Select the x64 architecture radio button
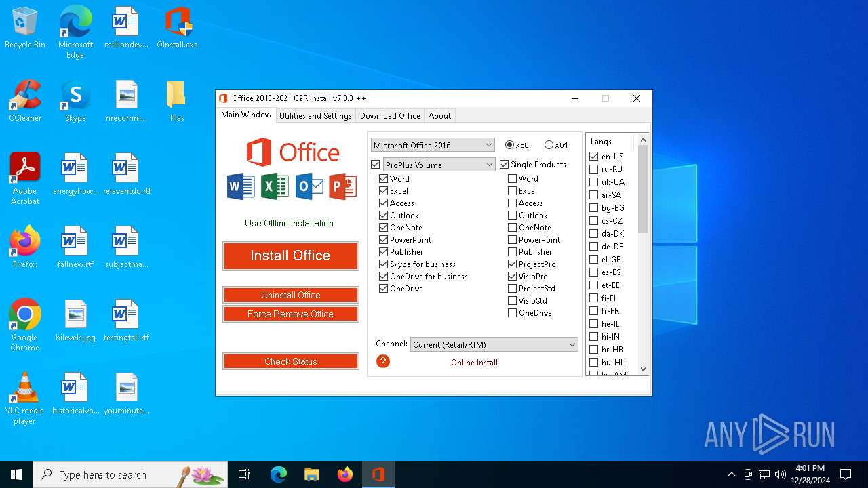The height and width of the screenshot is (488, 868). pos(549,145)
